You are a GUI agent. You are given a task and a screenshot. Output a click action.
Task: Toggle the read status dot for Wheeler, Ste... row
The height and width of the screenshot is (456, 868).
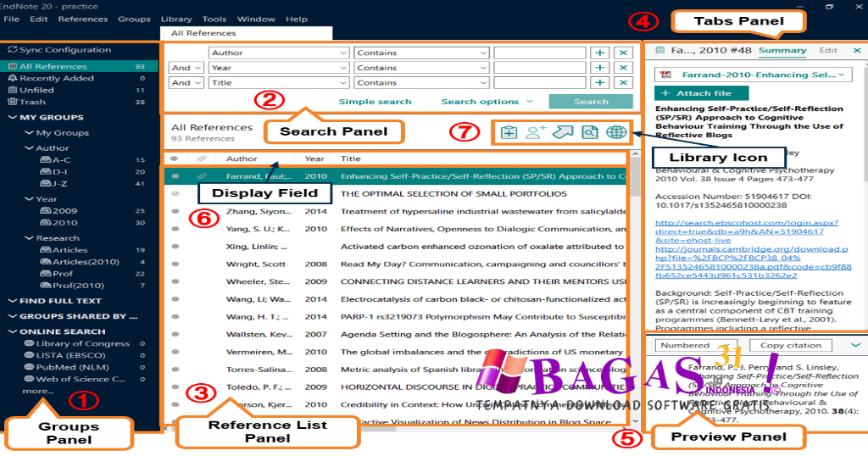coord(175,281)
